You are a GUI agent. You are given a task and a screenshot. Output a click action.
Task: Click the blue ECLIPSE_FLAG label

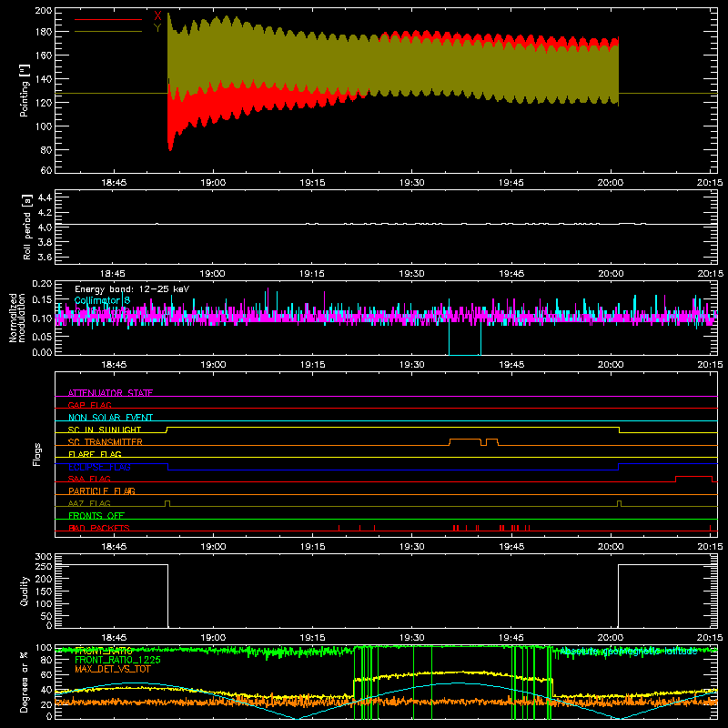click(99, 467)
